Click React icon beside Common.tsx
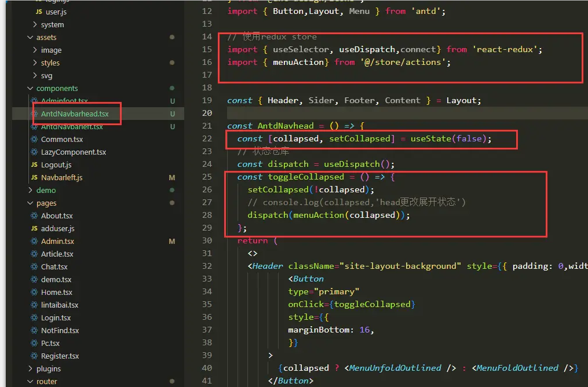Viewport: 588px width, 387px height. coord(35,140)
